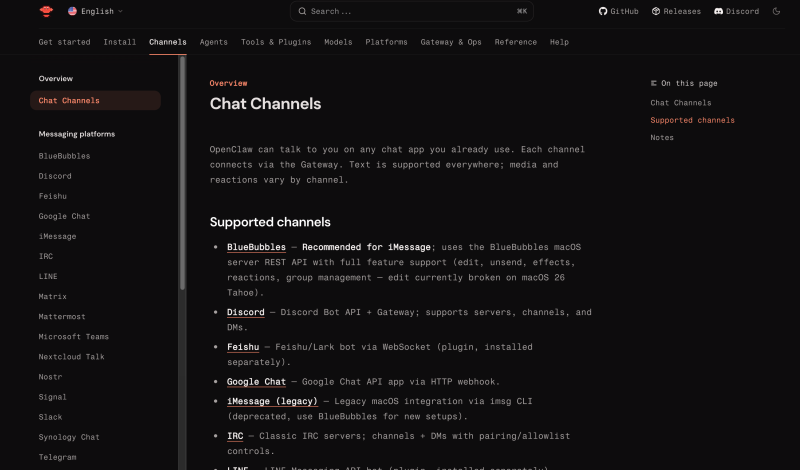
Task: Open Signal in sidebar
Action: click(53, 397)
